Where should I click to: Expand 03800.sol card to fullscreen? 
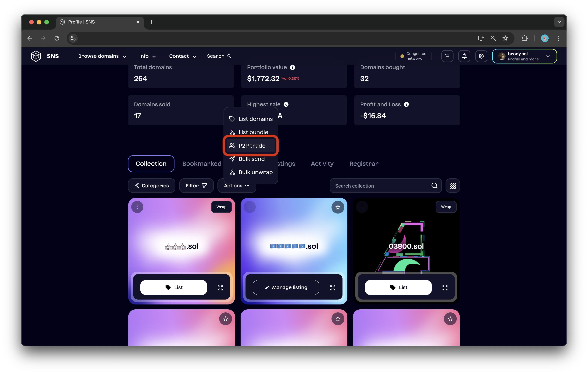tap(445, 288)
